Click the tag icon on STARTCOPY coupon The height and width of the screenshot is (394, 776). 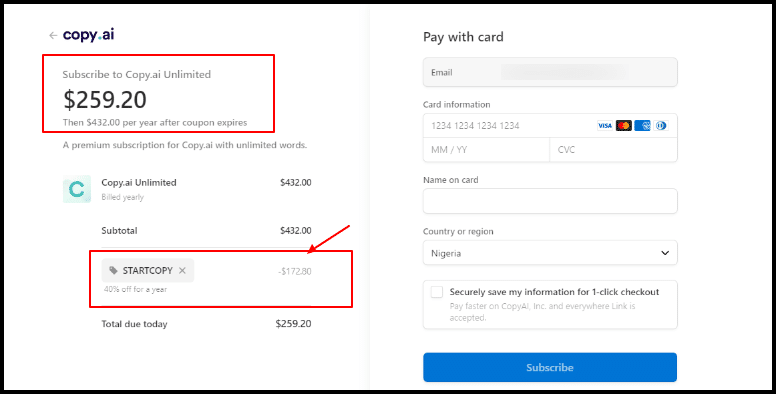(114, 270)
